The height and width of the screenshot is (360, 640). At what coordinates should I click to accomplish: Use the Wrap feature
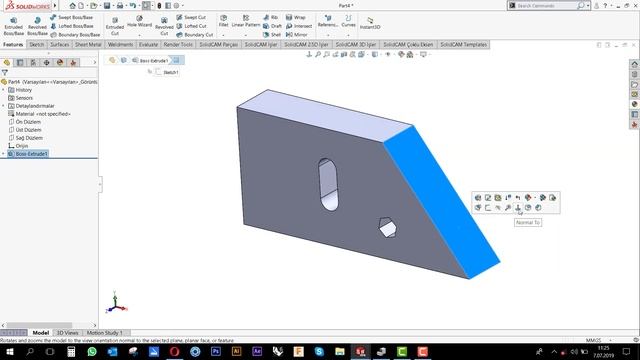coord(296,18)
